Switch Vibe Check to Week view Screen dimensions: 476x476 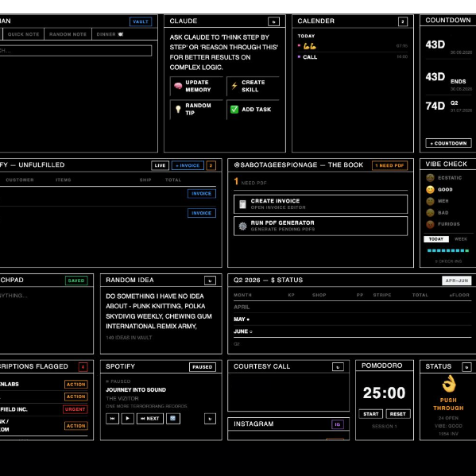point(461,239)
